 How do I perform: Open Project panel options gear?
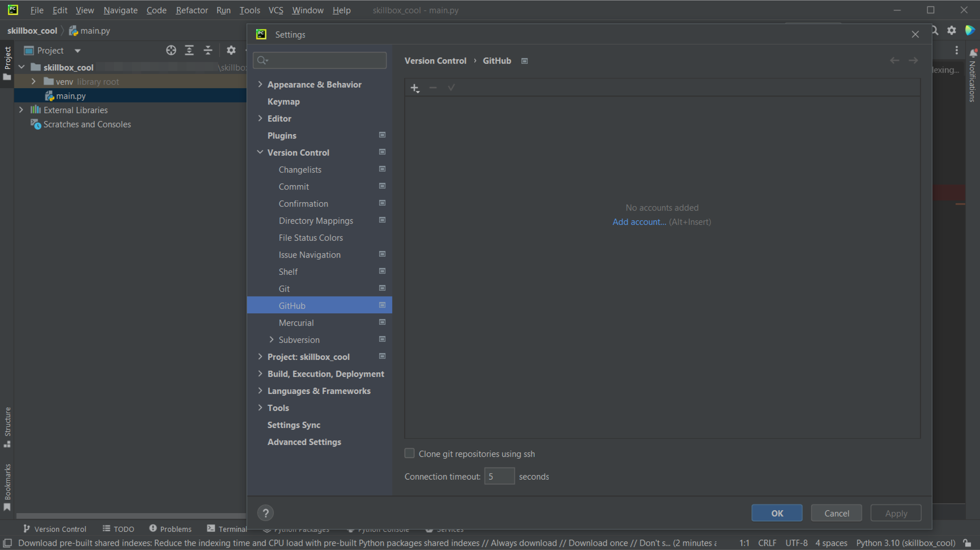(x=231, y=50)
